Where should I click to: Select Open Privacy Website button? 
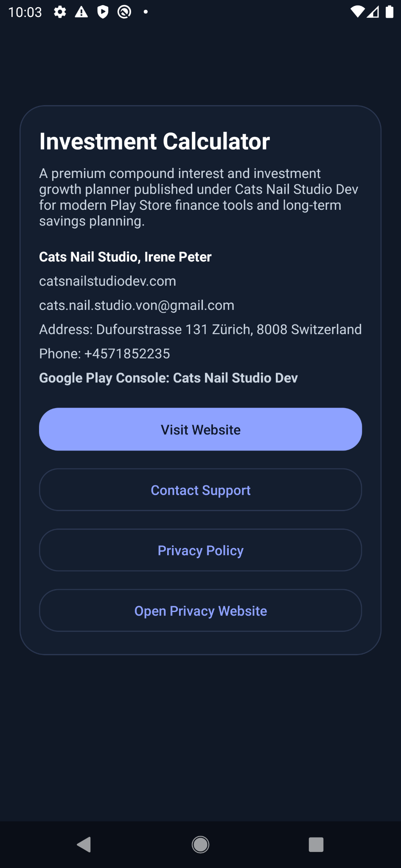click(x=200, y=611)
